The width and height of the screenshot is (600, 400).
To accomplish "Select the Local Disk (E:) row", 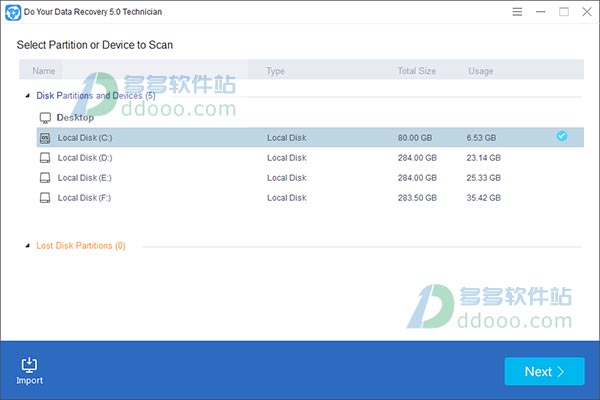I will click(310, 178).
